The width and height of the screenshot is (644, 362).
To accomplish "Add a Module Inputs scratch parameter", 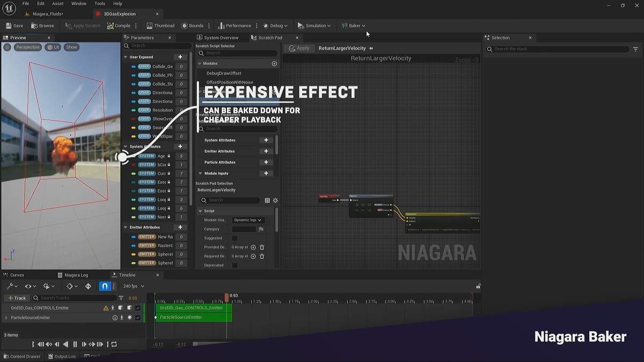I will [x=266, y=173].
